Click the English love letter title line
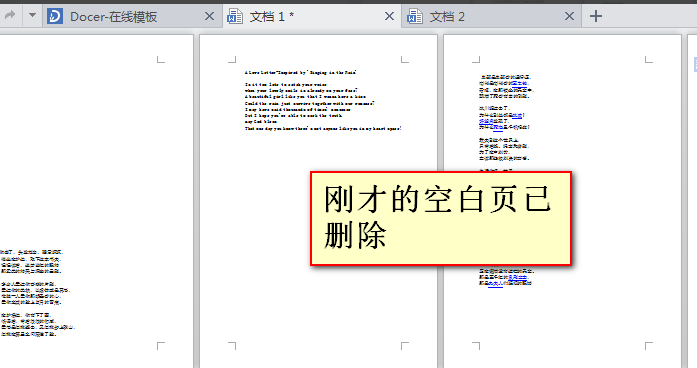The image size is (697, 368). coord(300,72)
